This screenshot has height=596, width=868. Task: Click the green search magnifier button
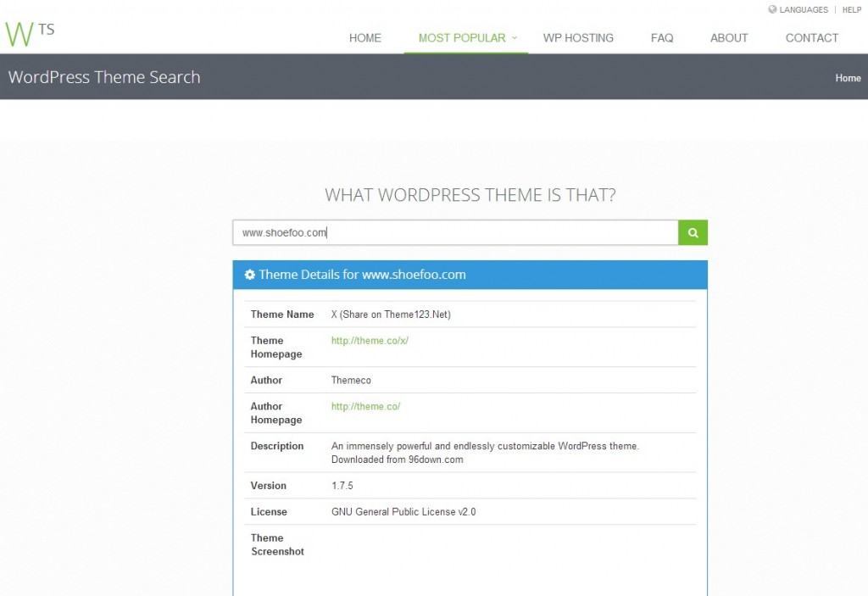[693, 232]
